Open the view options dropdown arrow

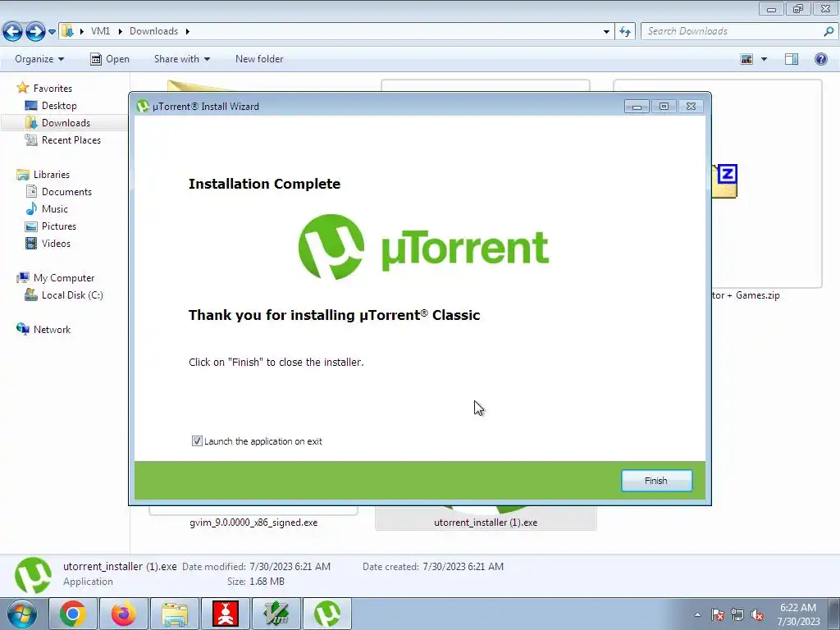764,59
